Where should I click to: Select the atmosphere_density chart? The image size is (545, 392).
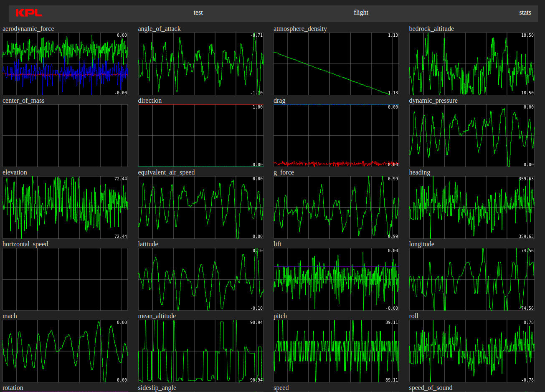[x=336, y=64]
